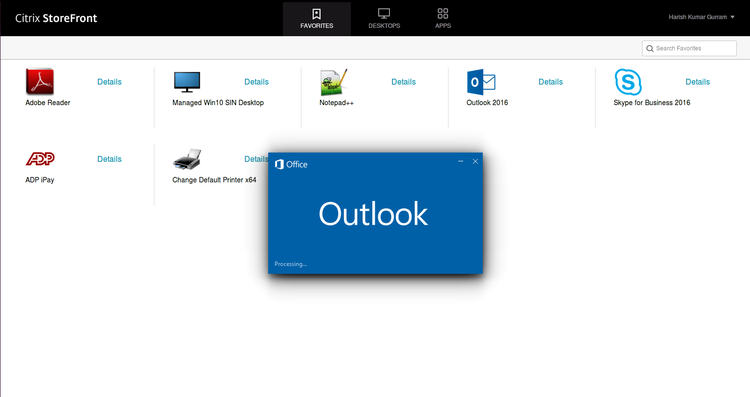Close the Outlook splash window
Screen dimensions: 750x397
475,162
